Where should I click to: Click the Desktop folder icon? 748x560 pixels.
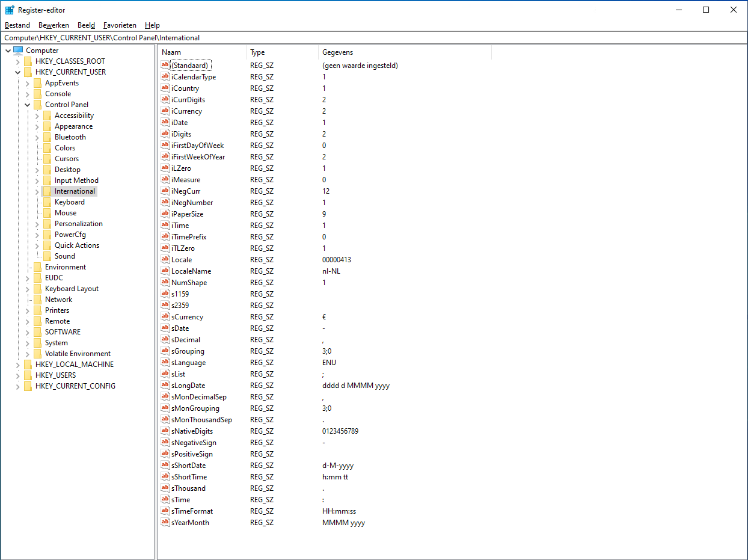tap(47, 170)
